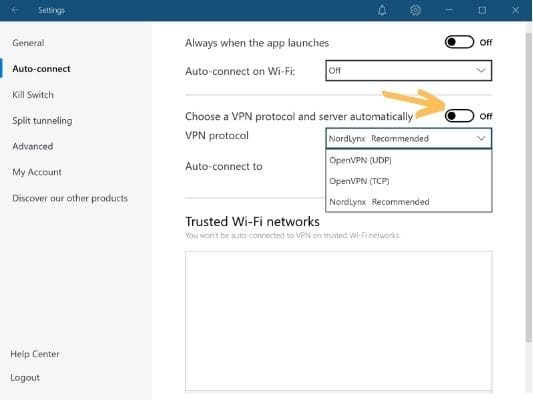Open the General settings section

click(x=28, y=43)
